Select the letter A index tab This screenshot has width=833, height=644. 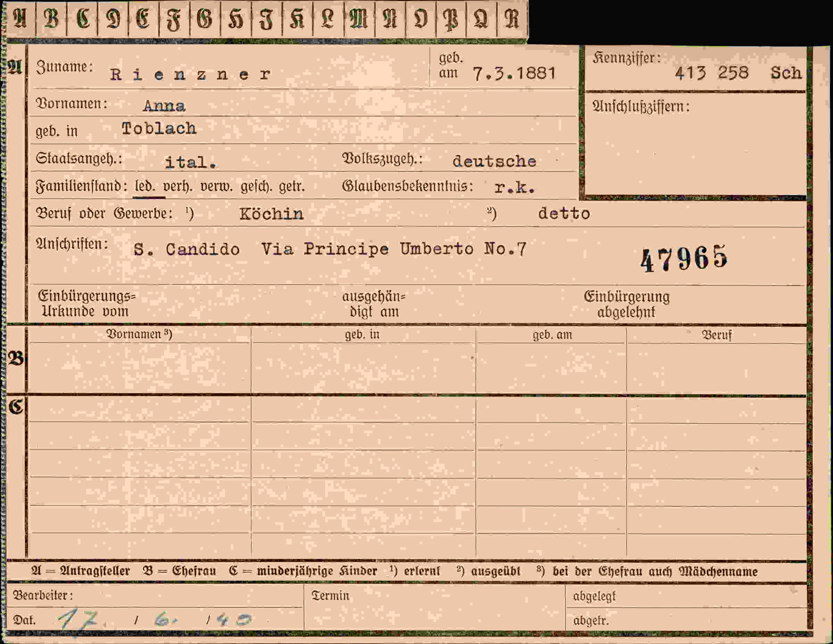tap(20, 19)
